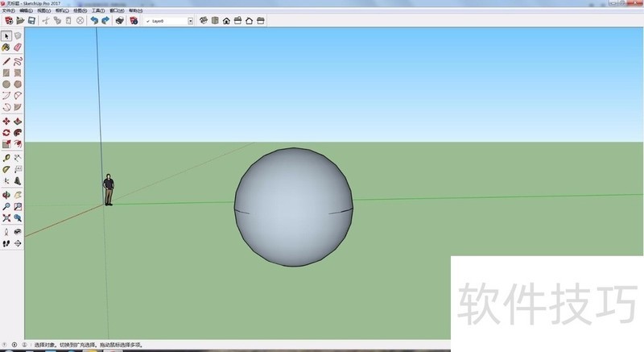Choose the Look Around eye tool
Screen dimensions: 644x352
pos(18,232)
